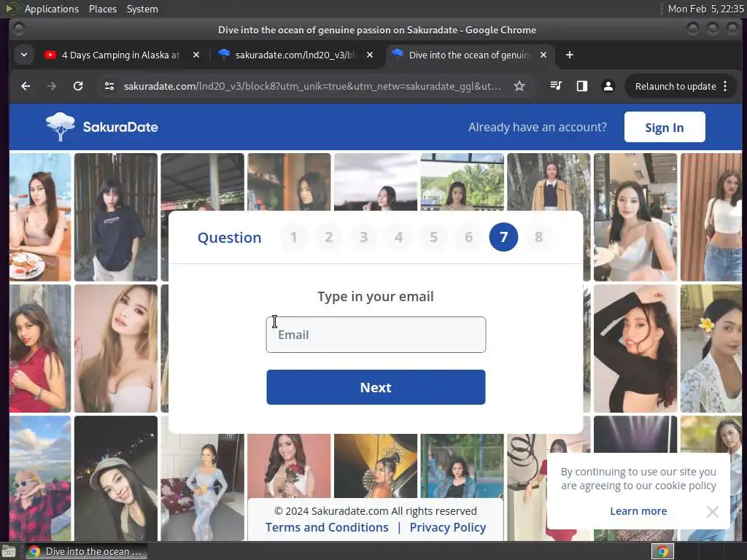Open the media controls icon
This screenshot has width=747, height=560.
click(555, 86)
